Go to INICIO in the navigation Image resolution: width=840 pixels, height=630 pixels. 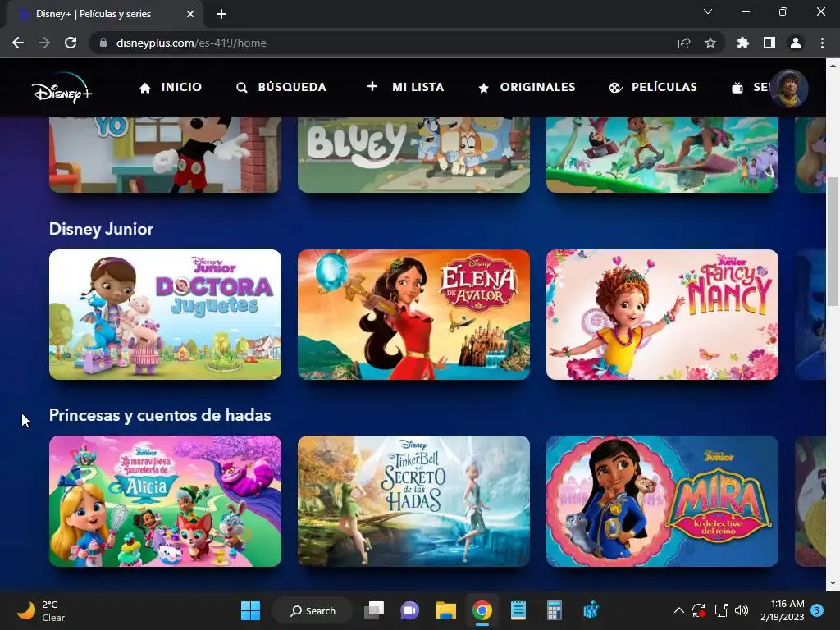point(171,87)
